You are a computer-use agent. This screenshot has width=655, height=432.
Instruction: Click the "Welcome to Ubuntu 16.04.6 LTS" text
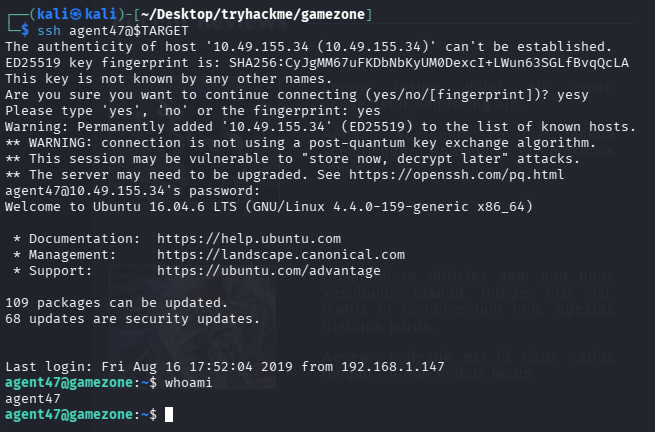click(x=120, y=206)
